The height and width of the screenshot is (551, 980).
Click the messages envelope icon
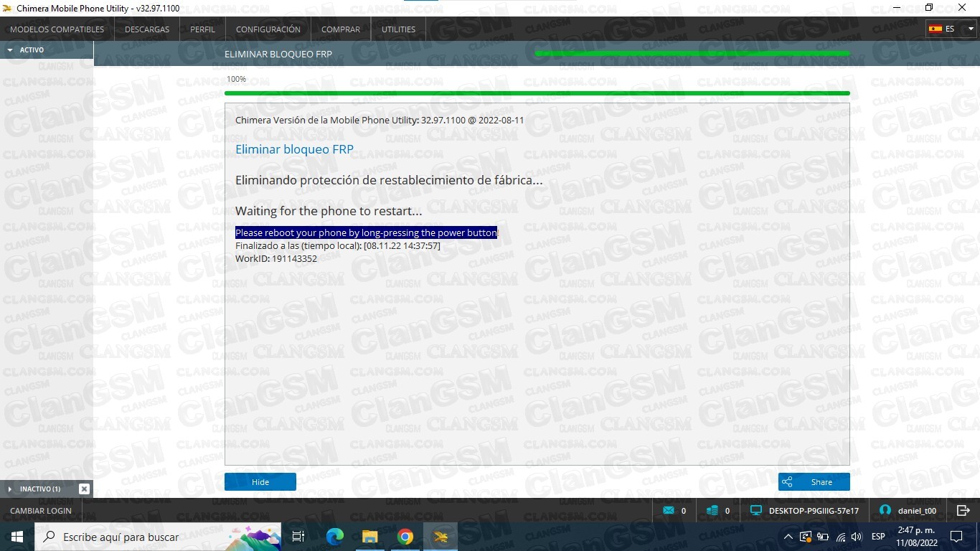click(x=669, y=511)
